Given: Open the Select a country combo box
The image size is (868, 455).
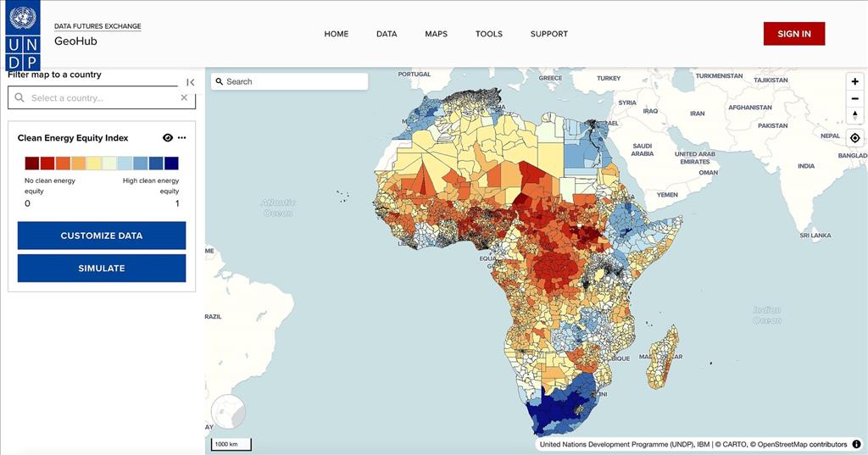Looking at the screenshot, I should click(x=102, y=97).
